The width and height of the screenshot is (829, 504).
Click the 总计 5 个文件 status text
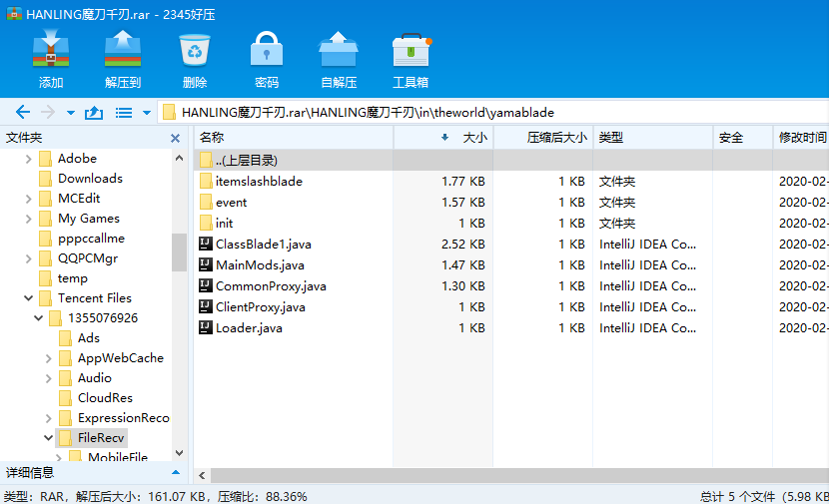click(764, 497)
